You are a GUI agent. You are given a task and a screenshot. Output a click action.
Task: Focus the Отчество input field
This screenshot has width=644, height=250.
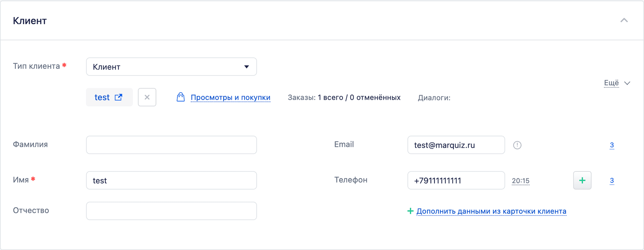tap(171, 211)
